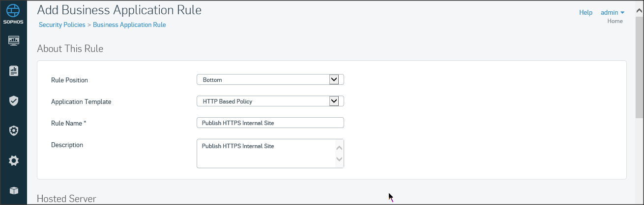644x205 pixels.
Task: Open the monitor dashboard sidebar icon
Action: (14, 40)
